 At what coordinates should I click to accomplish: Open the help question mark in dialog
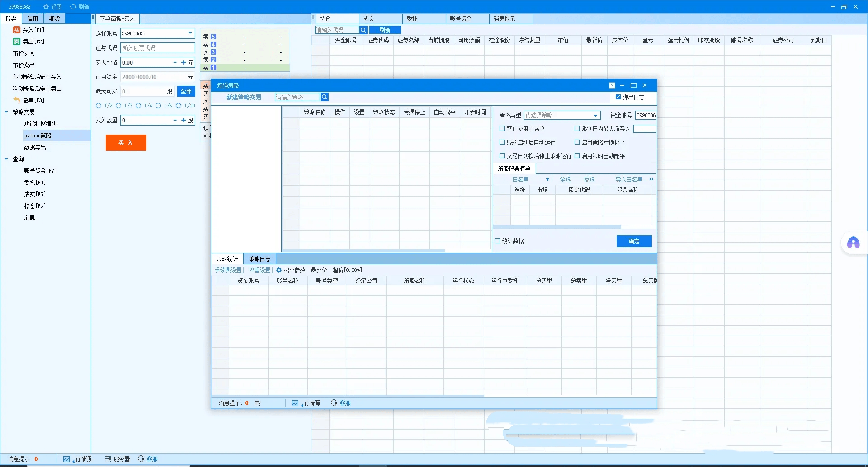coord(612,85)
